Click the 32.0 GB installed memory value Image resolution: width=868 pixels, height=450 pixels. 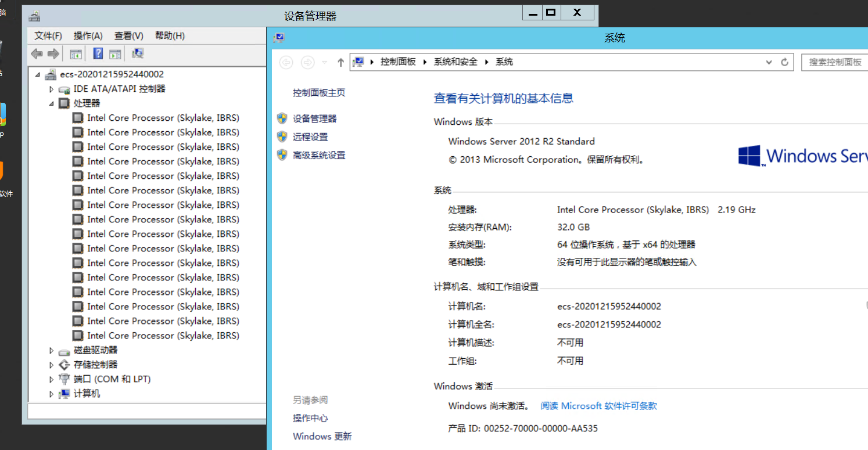[x=573, y=227]
